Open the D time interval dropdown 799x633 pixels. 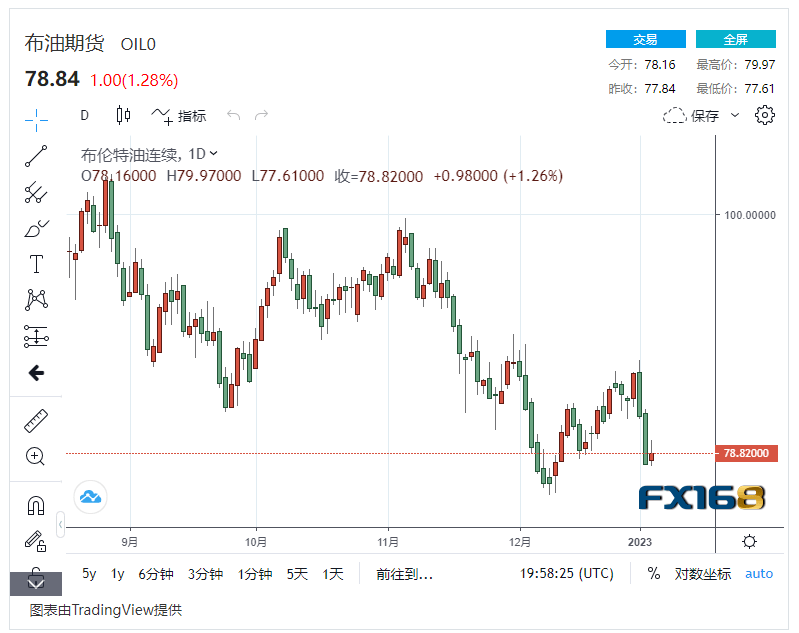85,115
